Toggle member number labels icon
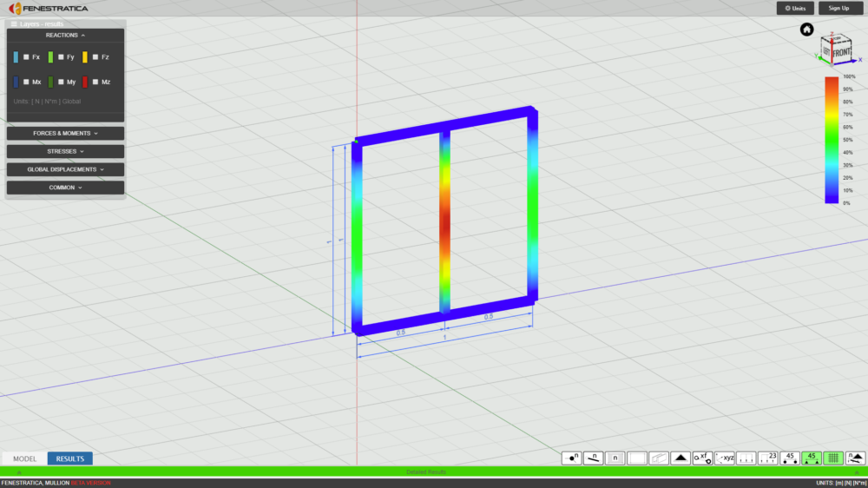Image resolution: width=868 pixels, height=488 pixels. 593,458
